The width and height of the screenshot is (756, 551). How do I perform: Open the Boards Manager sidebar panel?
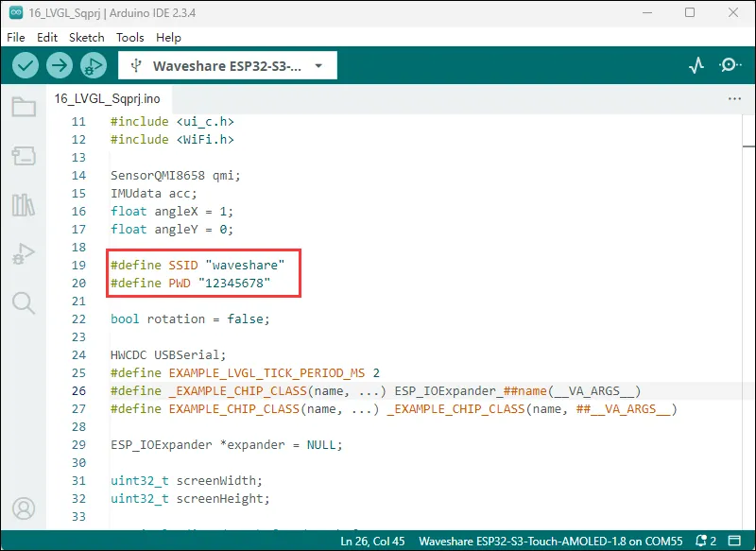click(x=24, y=156)
